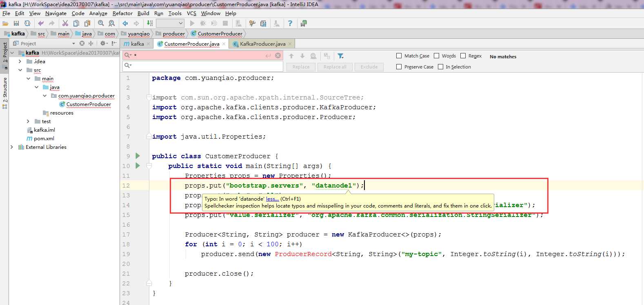Viewport: 644px width, 305px height.
Task: Click the Exclude button
Action: [x=369, y=67]
